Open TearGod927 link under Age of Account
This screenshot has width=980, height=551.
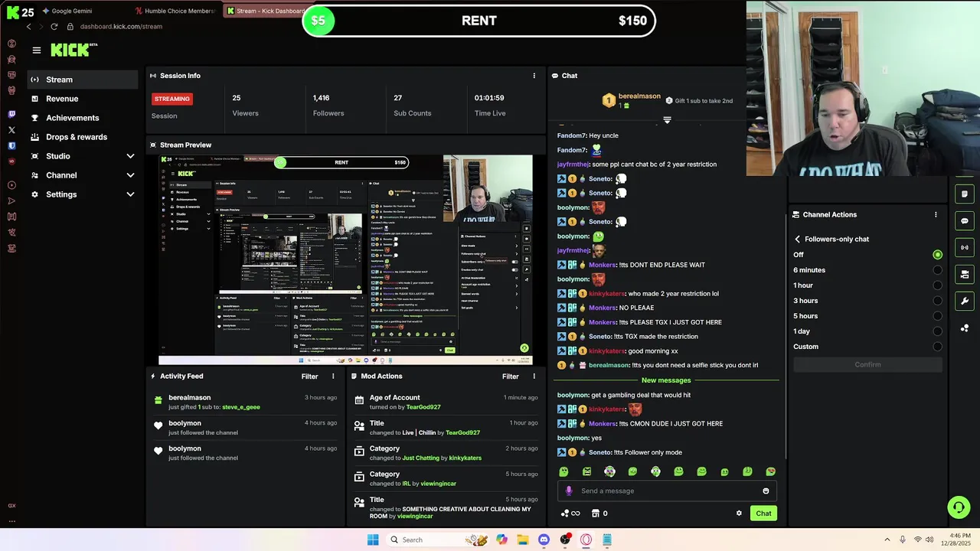pyautogui.click(x=423, y=407)
